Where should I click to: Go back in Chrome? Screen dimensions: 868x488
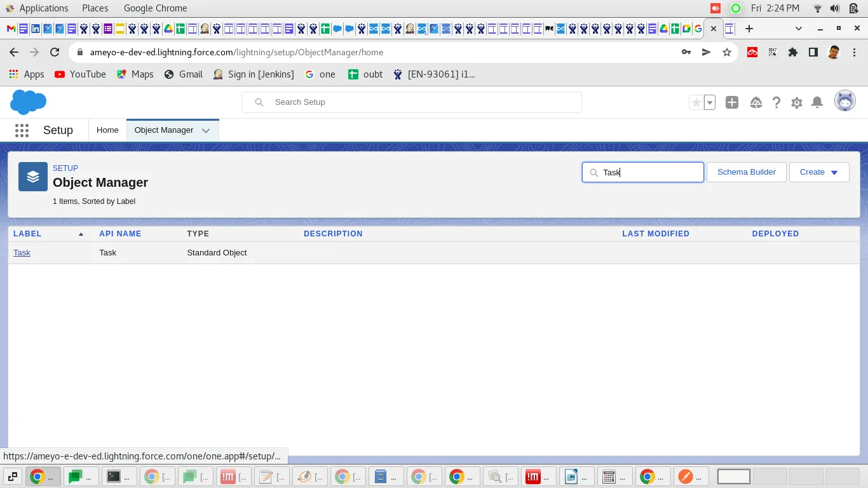tap(14, 52)
